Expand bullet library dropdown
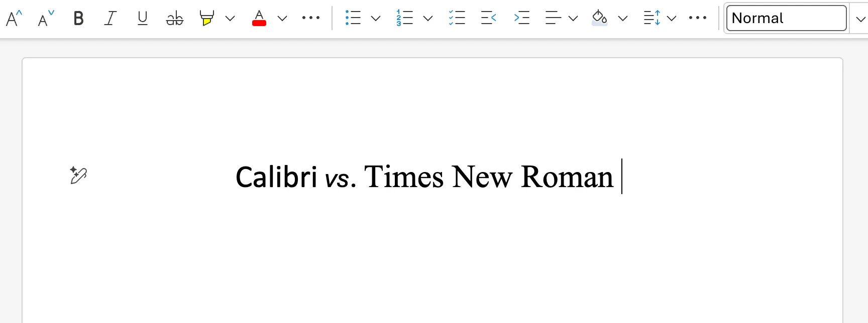 point(376,19)
